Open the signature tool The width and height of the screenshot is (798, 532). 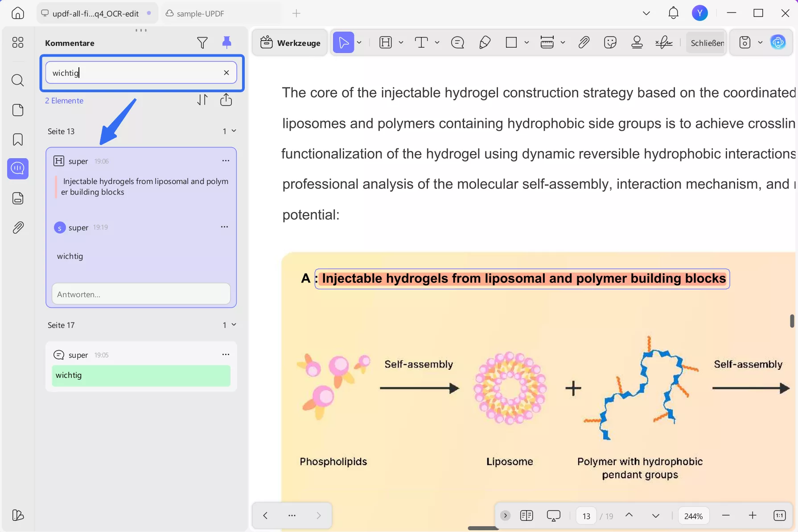(664, 43)
